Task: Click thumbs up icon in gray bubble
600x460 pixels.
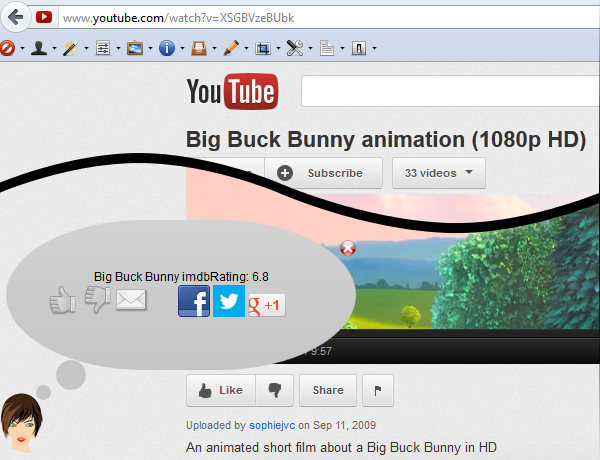Action: [x=63, y=300]
